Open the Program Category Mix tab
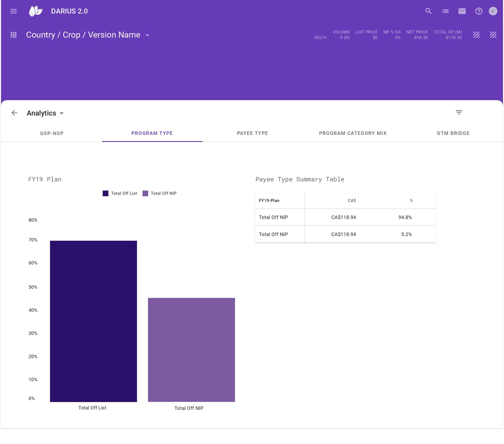Screen dimensions: 504x444 [353, 133]
